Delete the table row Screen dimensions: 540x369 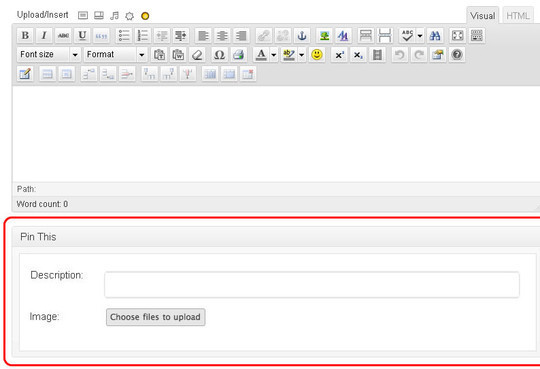tap(127, 74)
